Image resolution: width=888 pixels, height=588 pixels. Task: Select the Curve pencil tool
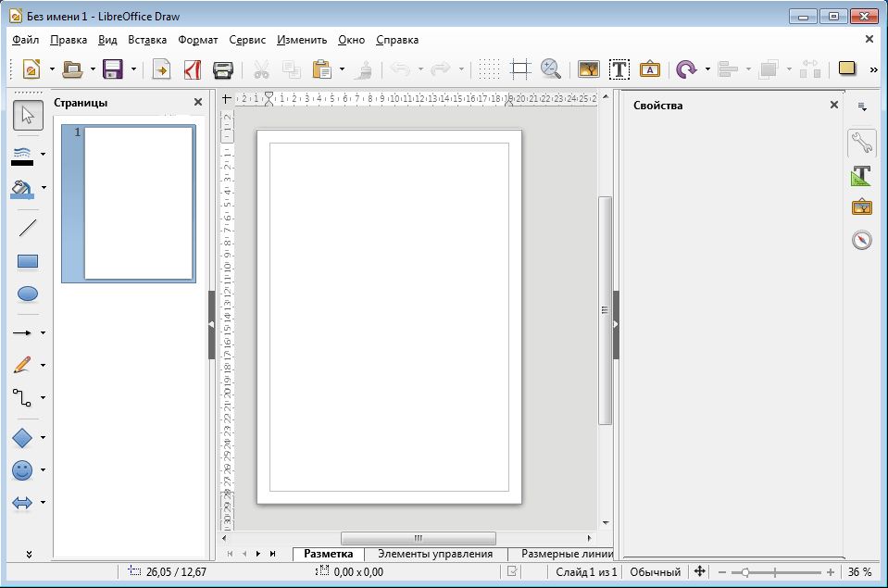pyautogui.click(x=22, y=365)
